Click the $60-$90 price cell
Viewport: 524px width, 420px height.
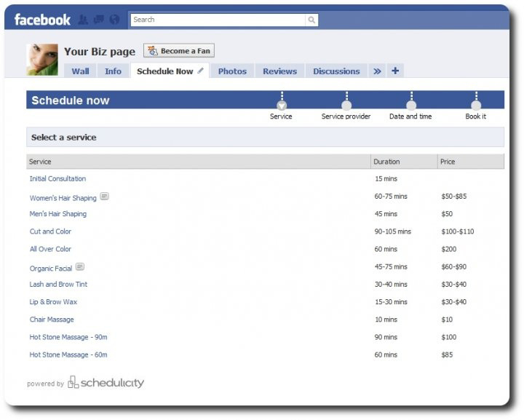click(x=454, y=266)
